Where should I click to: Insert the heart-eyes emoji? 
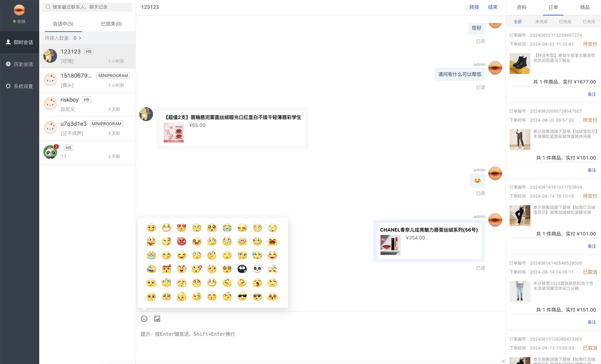181,227
